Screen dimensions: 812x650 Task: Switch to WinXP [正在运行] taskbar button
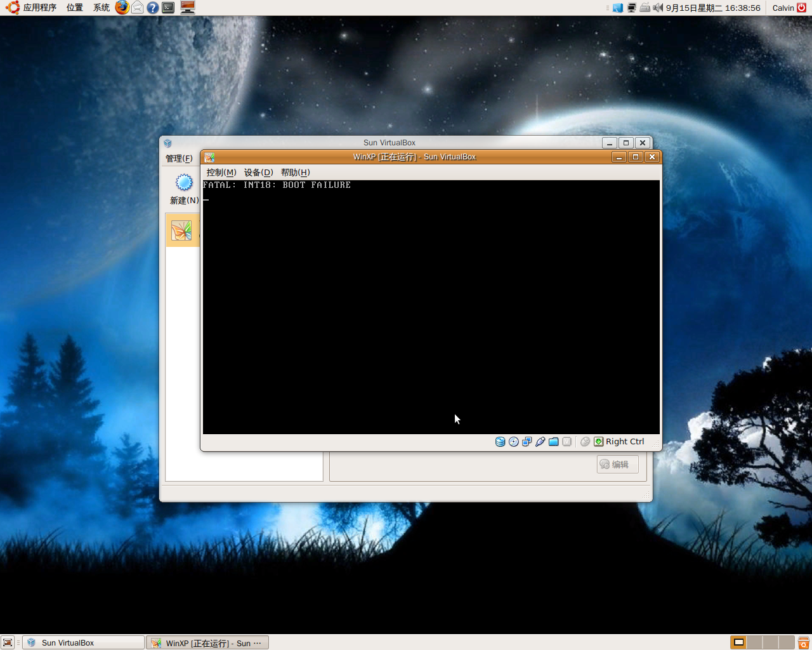[x=207, y=642]
